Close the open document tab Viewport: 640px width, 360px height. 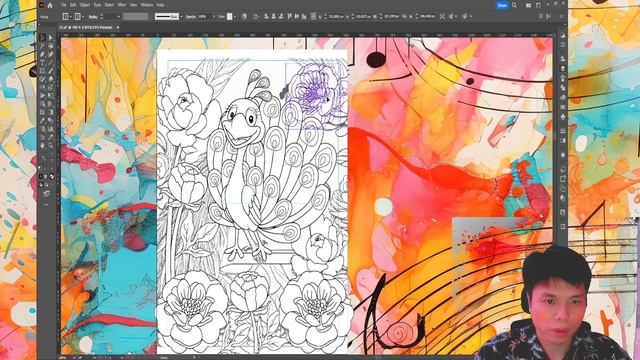point(118,27)
